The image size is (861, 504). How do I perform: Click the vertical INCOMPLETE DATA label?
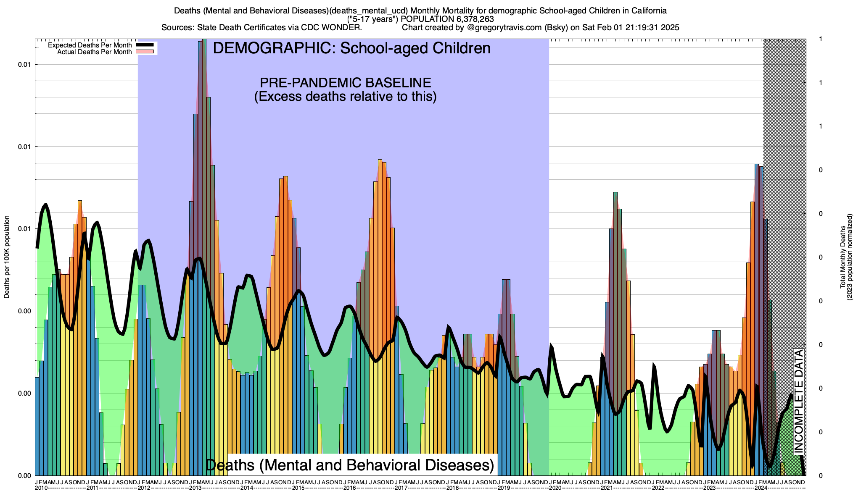798,401
